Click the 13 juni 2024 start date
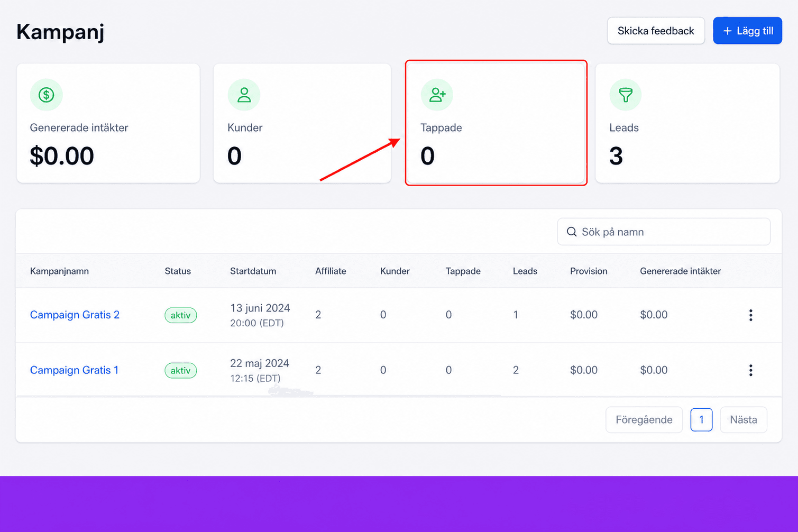The height and width of the screenshot is (532, 798). tap(260, 308)
